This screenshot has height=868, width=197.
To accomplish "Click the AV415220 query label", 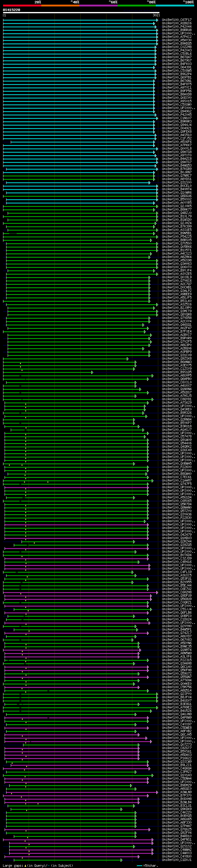I will pos(11,10).
